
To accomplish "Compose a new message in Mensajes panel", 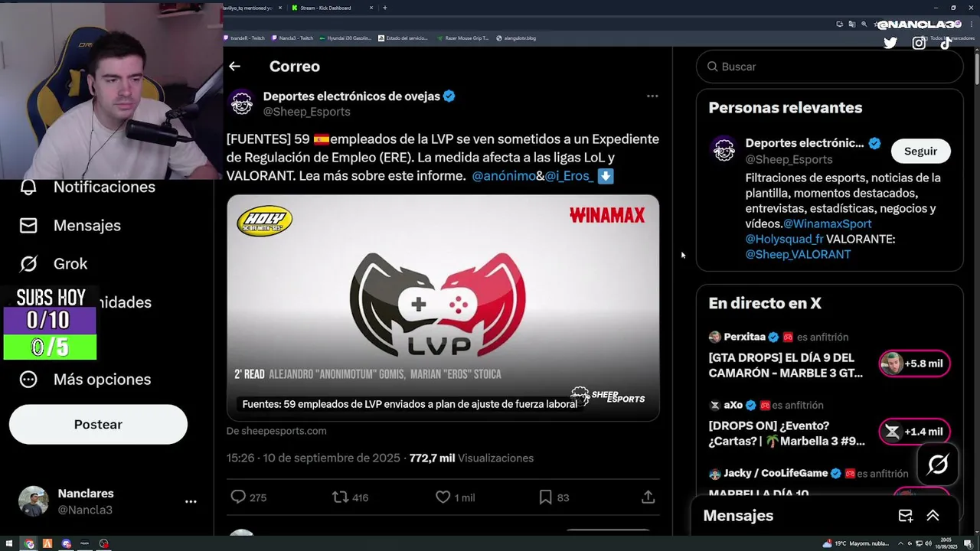I will pyautogui.click(x=906, y=516).
